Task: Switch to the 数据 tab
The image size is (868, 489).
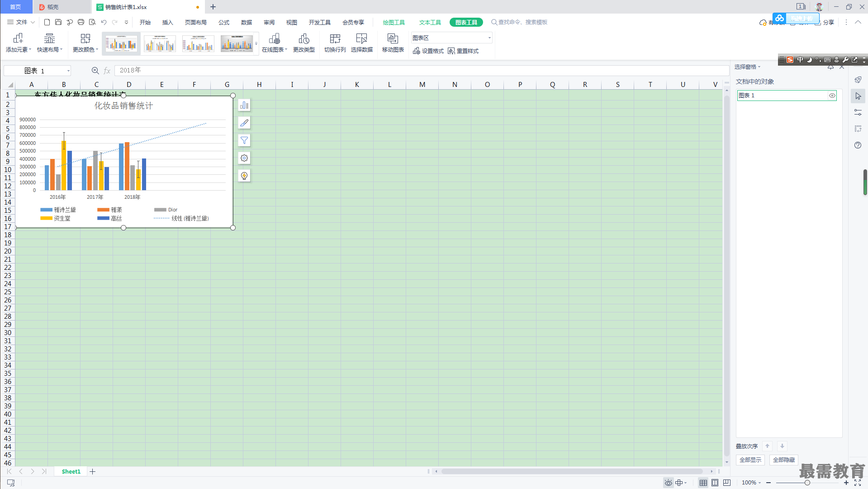Action: click(246, 22)
